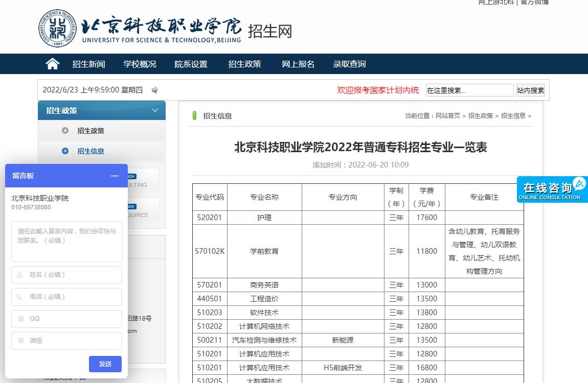Click the 新能源 direction cell
Screen dimensions: 588x383
343,340
